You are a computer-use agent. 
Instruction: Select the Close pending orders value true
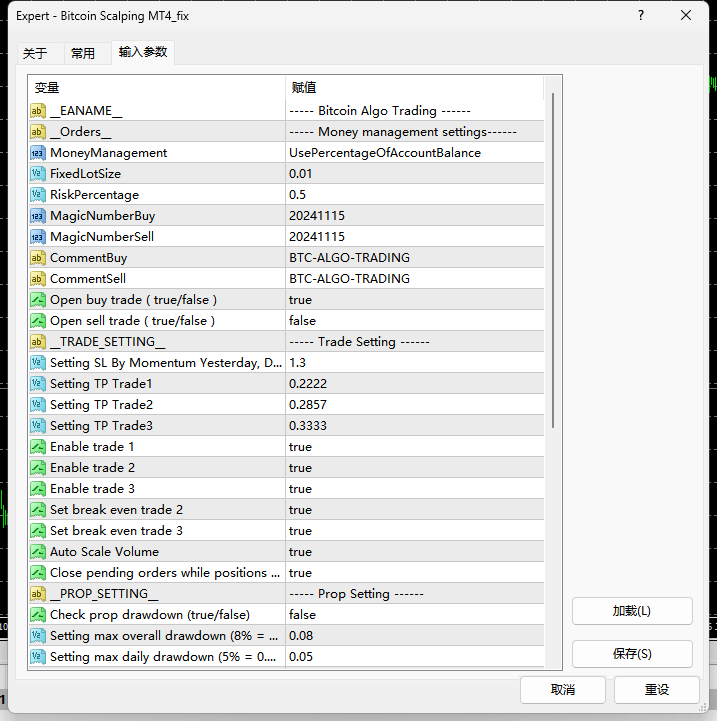300,573
